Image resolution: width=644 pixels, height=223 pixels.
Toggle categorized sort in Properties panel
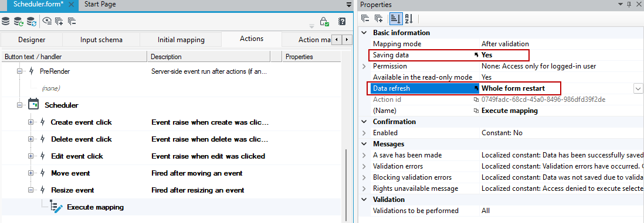tap(395, 19)
